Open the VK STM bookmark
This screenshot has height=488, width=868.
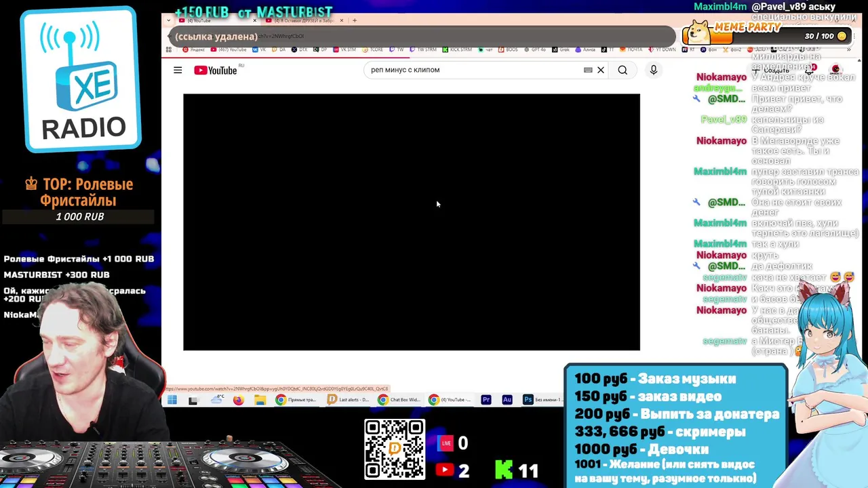click(345, 49)
